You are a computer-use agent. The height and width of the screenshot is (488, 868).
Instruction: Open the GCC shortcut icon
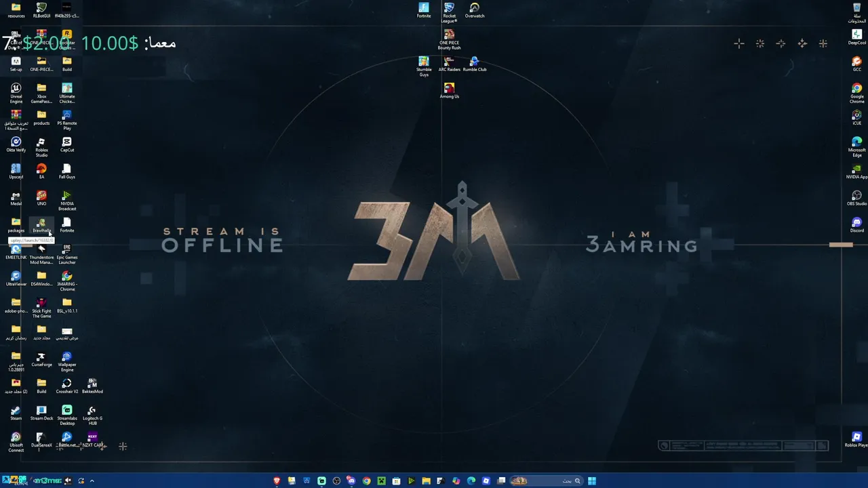[857, 64]
